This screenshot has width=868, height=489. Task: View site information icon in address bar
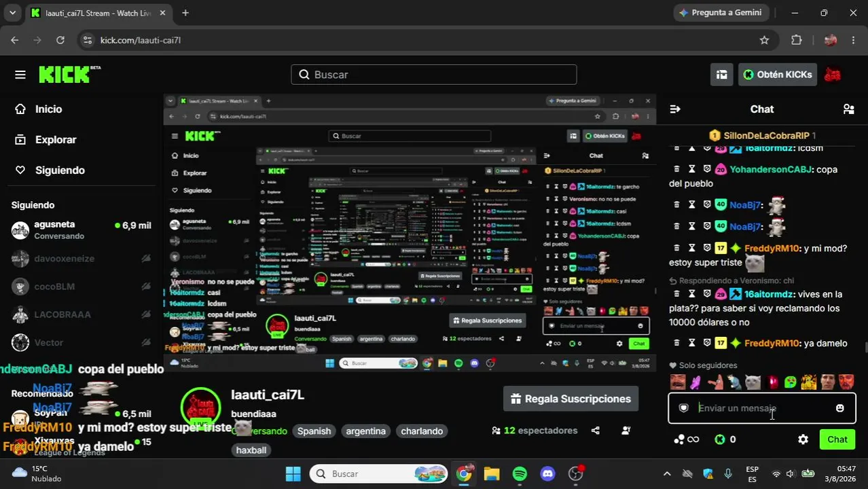pyautogui.click(x=87, y=40)
